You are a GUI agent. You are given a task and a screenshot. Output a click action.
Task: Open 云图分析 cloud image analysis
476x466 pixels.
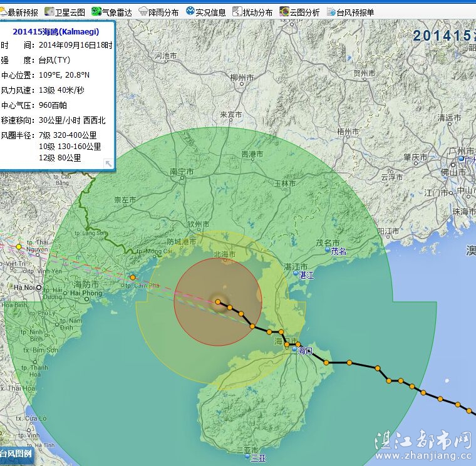[x=299, y=12]
